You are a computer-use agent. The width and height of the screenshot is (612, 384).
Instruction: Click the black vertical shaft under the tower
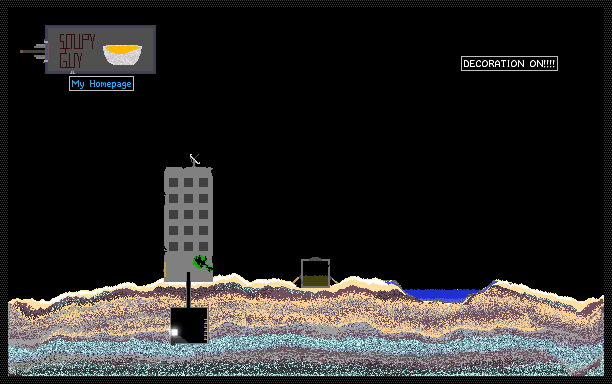pos(189,290)
